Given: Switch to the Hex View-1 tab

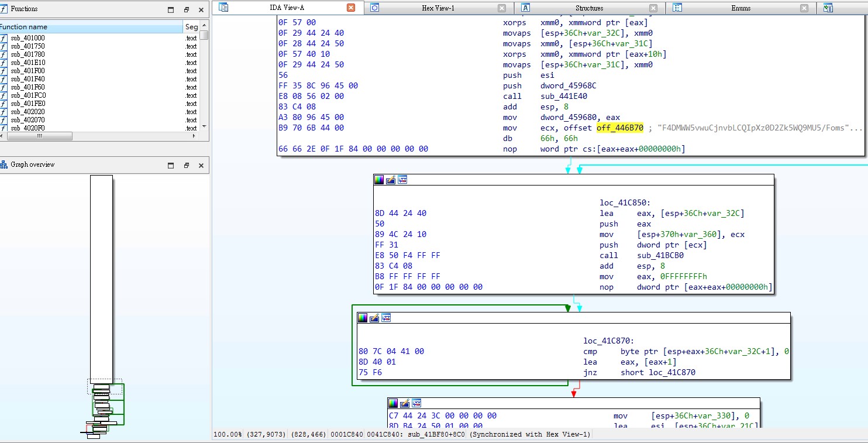Looking at the screenshot, I should (438, 8).
